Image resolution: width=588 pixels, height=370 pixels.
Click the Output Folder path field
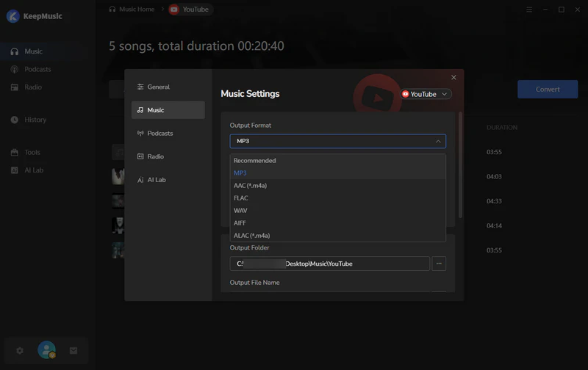pyautogui.click(x=329, y=264)
